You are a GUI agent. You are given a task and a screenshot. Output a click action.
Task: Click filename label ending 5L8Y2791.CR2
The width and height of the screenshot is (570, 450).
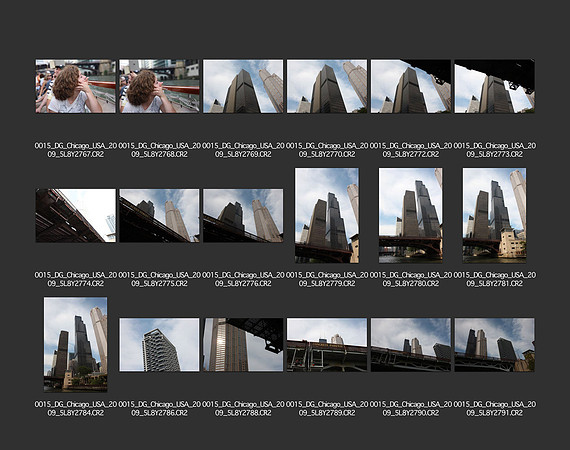pyautogui.click(x=494, y=409)
